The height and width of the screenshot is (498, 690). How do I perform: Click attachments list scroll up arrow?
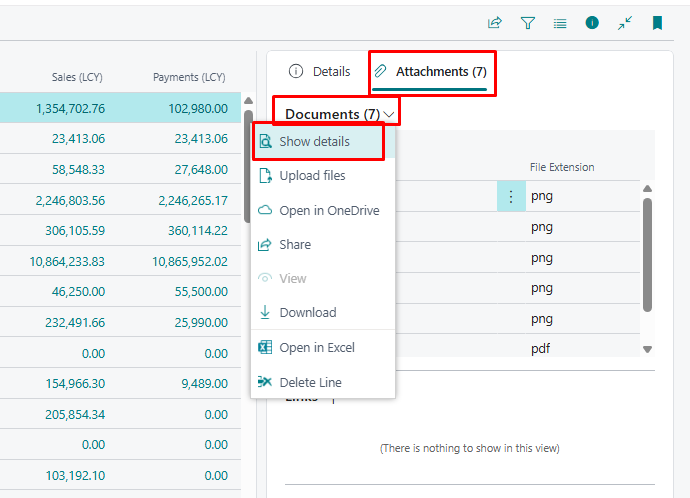[x=647, y=189]
